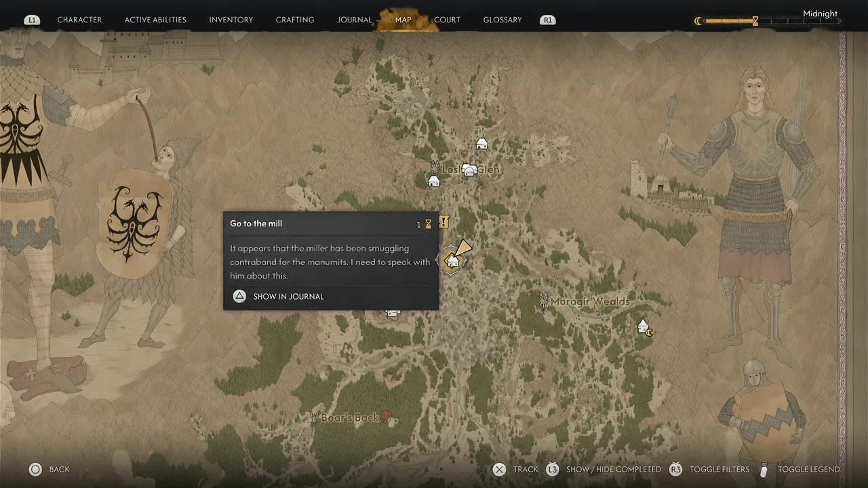This screenshot has height=488, width=868.
Task: Switch to the Active Abilities tab
Action: coord(155,20)
